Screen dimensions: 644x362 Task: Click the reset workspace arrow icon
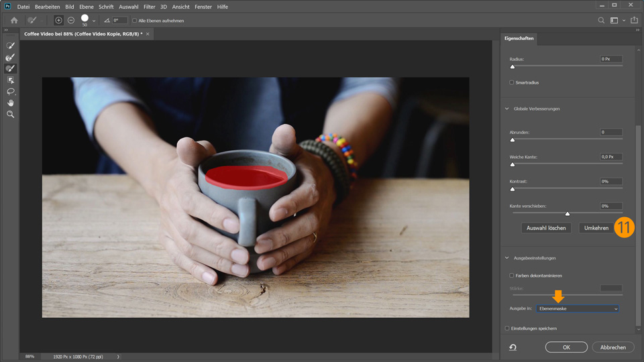pos(513,347)
